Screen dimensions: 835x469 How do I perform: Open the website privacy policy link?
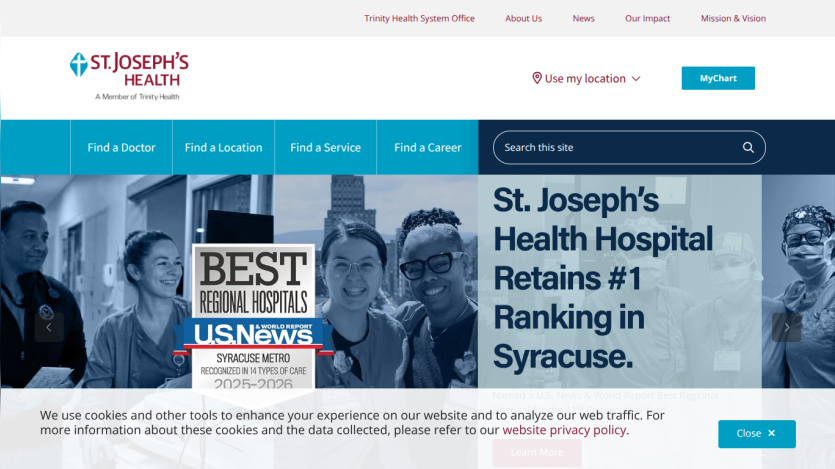[564, 430]
